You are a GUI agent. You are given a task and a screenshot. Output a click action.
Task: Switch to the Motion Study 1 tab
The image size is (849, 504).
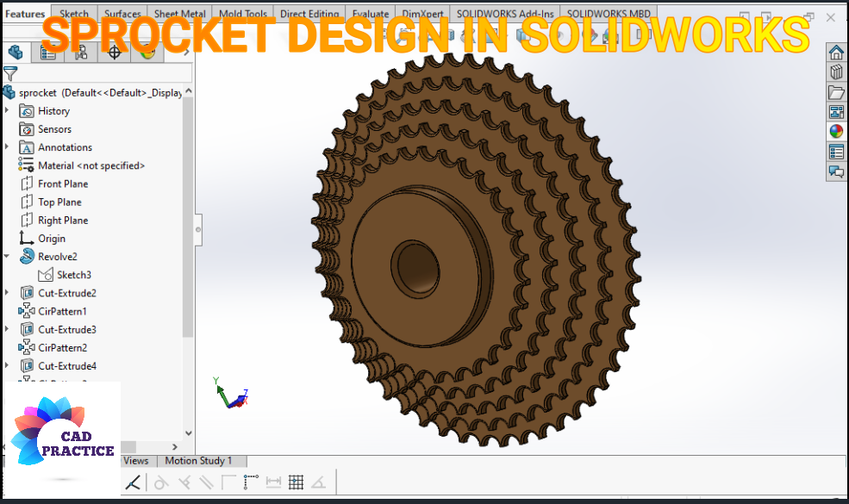[198, 461]
